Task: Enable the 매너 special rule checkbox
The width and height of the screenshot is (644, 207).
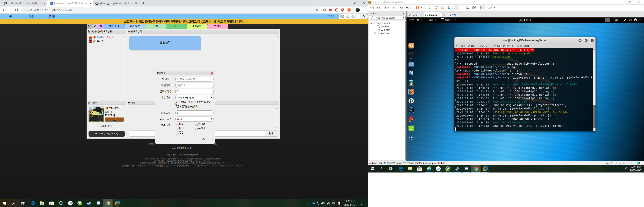Action: 177,125
